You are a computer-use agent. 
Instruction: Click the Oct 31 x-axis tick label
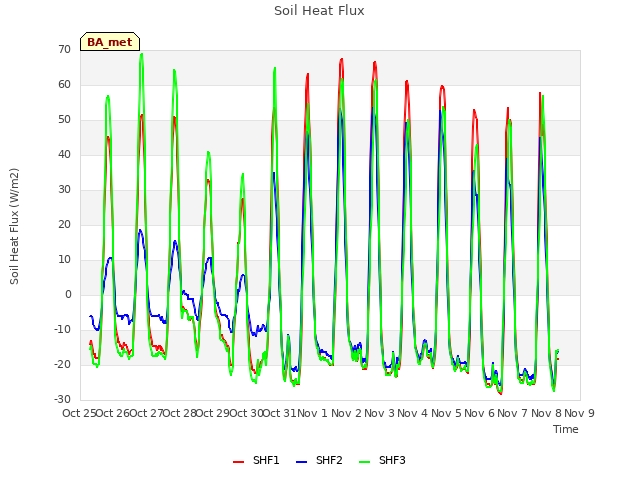click(x=280, y=413)
